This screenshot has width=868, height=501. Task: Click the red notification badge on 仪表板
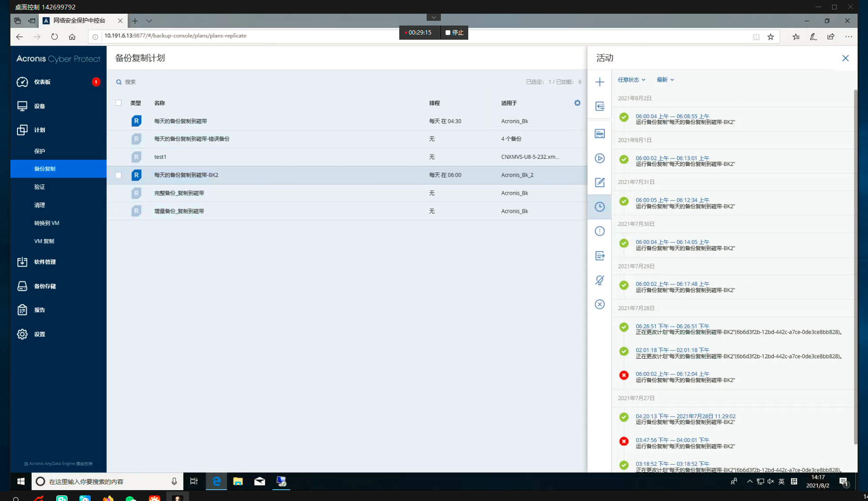[x=96, y=82]
